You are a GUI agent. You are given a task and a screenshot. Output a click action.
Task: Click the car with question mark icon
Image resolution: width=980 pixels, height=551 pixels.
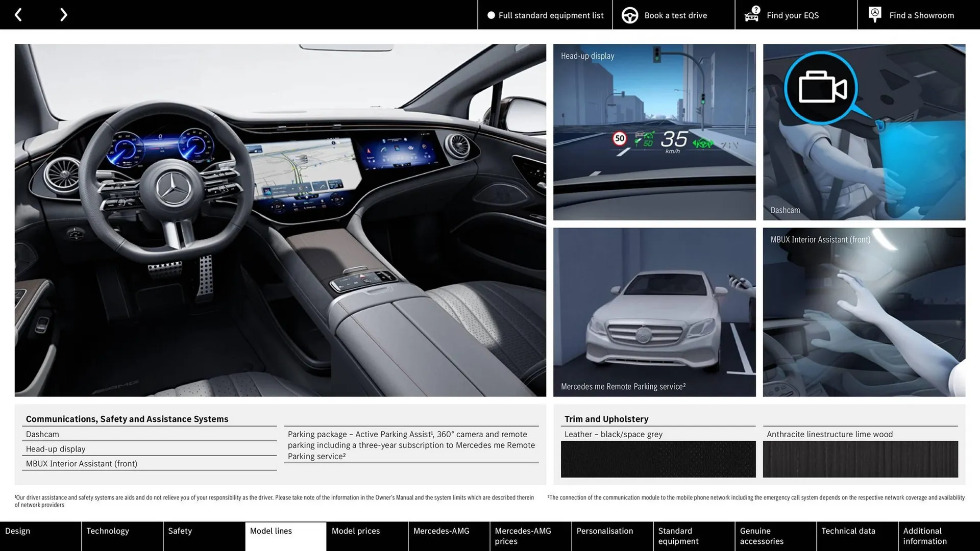(x=751, y=15)
